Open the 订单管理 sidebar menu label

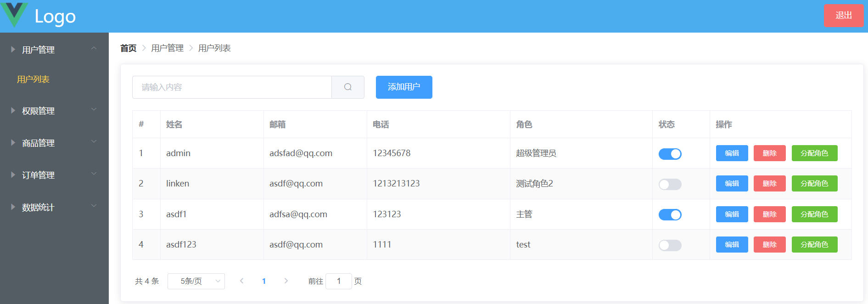(x=38, y=175)
